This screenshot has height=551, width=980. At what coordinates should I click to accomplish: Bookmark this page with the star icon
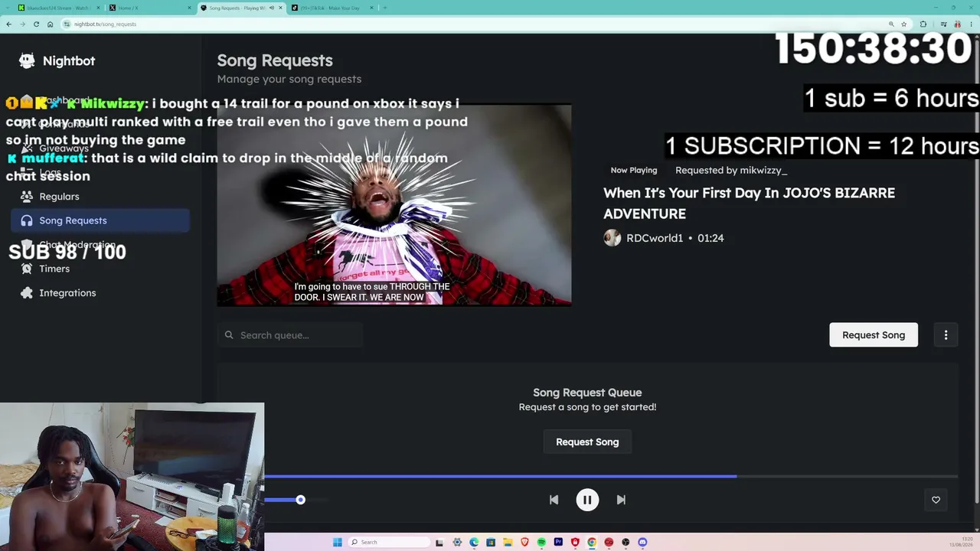coord(903,24)
